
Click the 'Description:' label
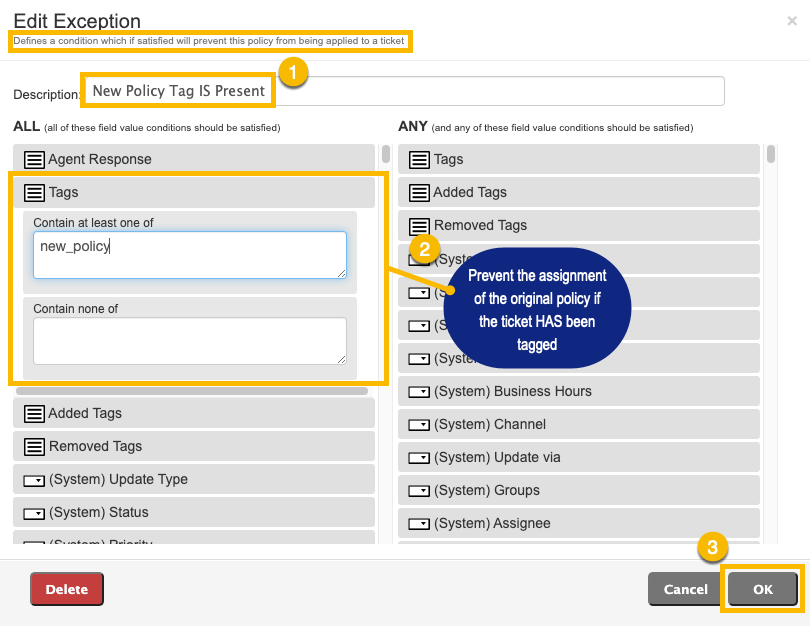point(46,95)
